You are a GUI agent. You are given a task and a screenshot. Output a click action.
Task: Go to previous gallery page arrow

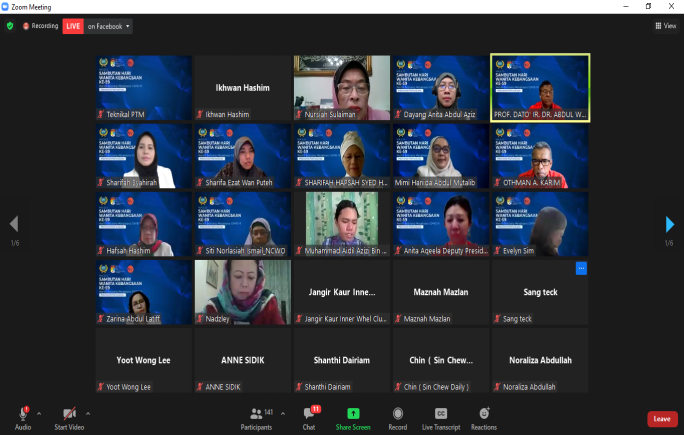click(x=14, y=224)
